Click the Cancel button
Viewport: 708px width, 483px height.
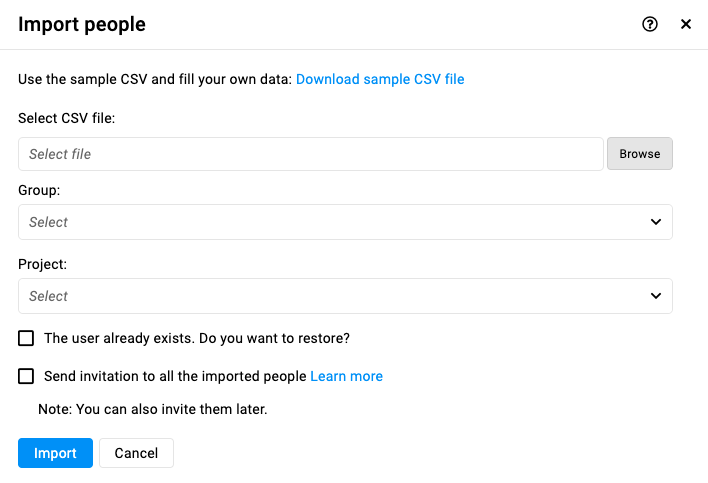point(136,453)
